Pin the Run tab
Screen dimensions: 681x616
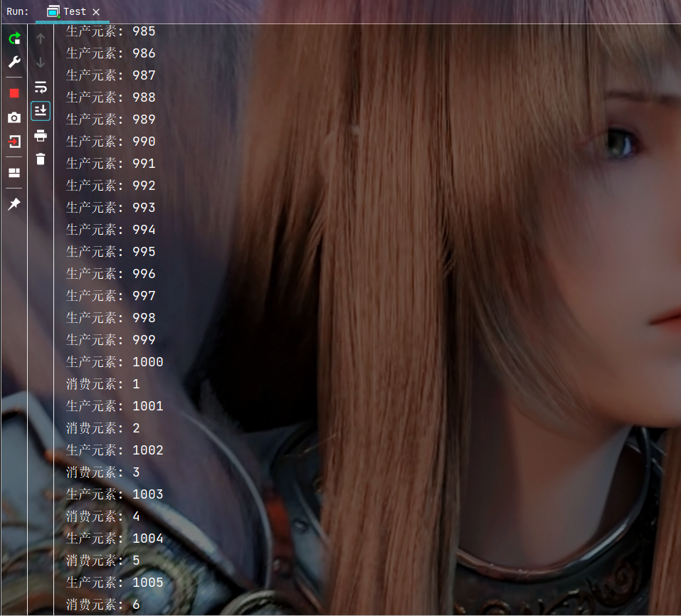14,203
